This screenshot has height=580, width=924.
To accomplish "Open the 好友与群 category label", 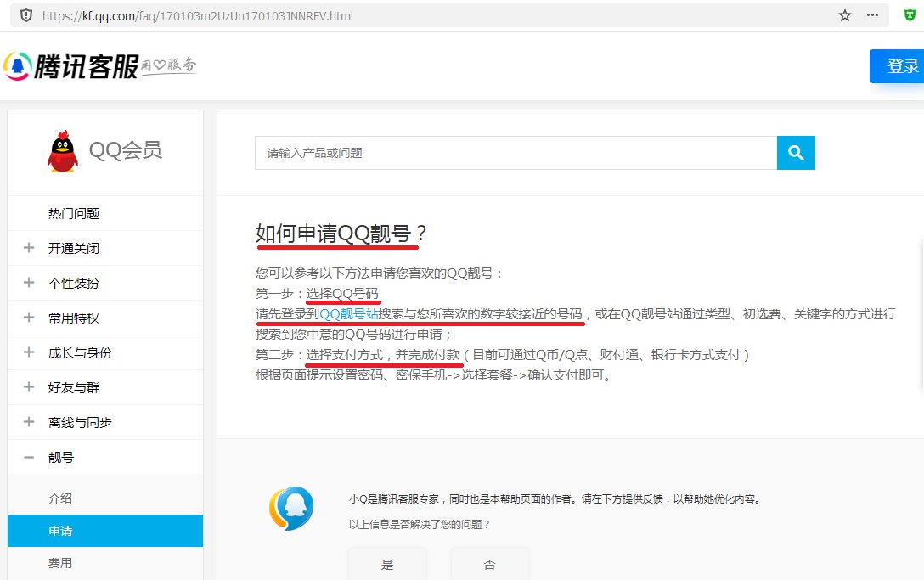I will [74, 387].
